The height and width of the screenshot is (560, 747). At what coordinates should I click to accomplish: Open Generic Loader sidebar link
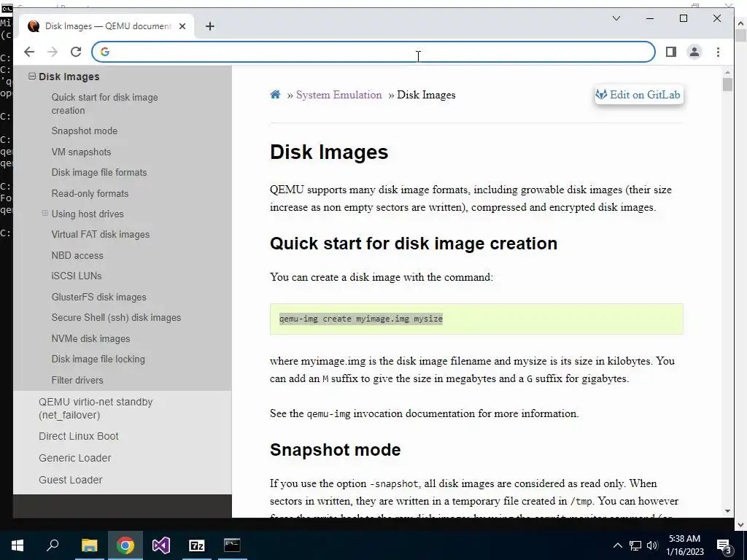tap(75, 458)
